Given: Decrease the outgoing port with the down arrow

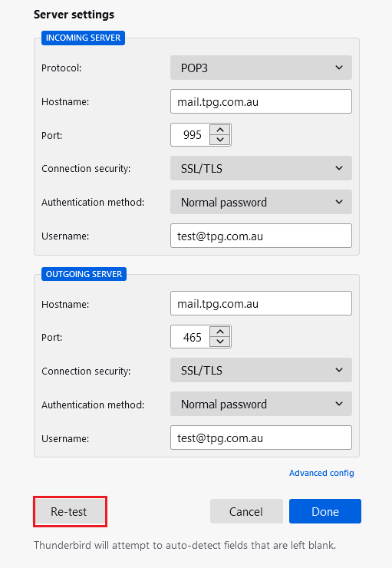Looking at the screenshot, I should coord(220,342).
